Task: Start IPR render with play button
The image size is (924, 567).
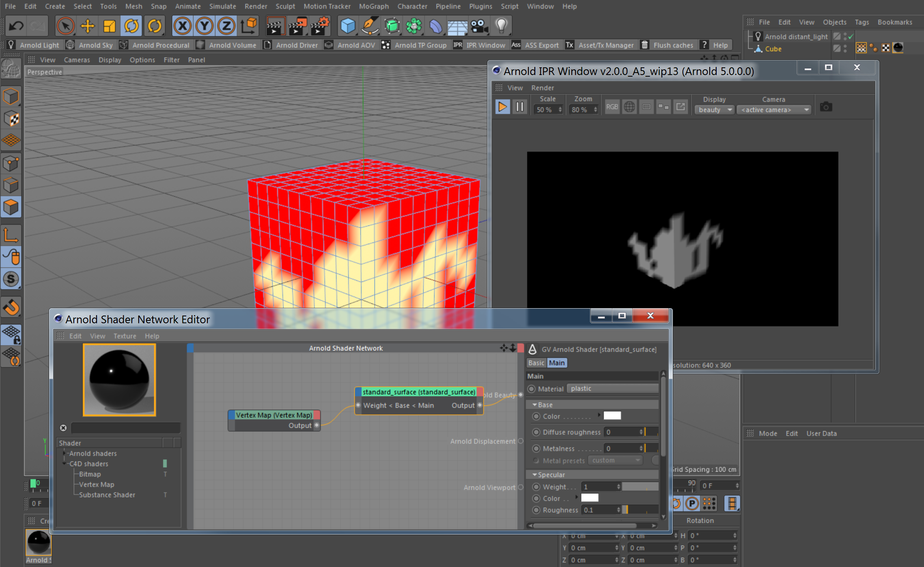Action: tap(502, 107)
